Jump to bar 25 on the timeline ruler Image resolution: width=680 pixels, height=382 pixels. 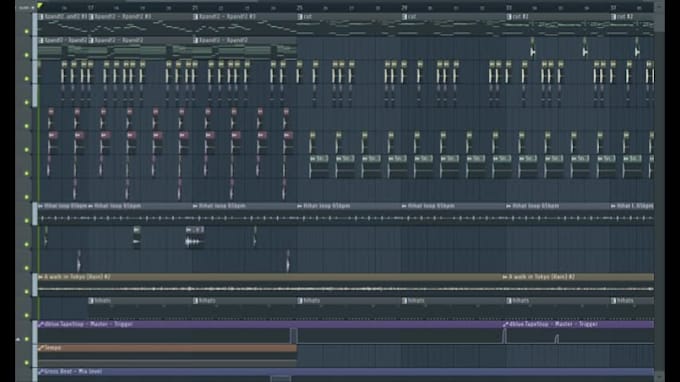pos(300,8)
